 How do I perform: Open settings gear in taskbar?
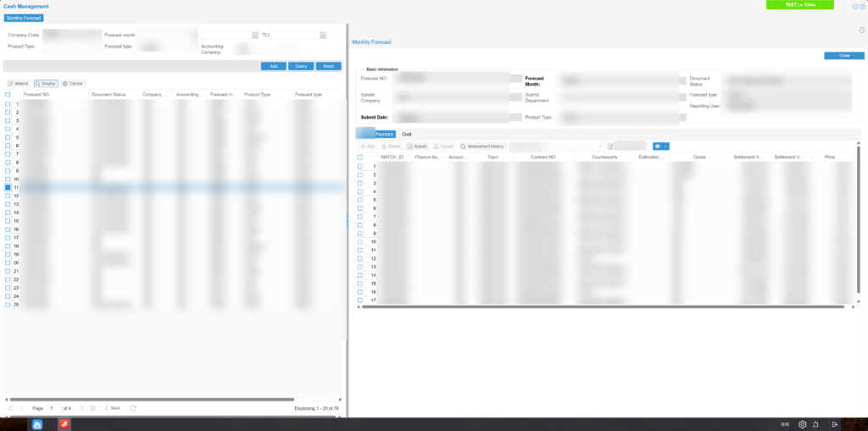802,424
